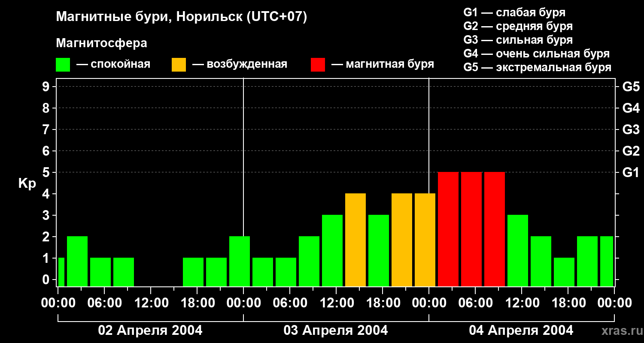Click the 'G5' mark on the right axis
This screenshot has height=343, width=644.
click(x=631, y=87)
